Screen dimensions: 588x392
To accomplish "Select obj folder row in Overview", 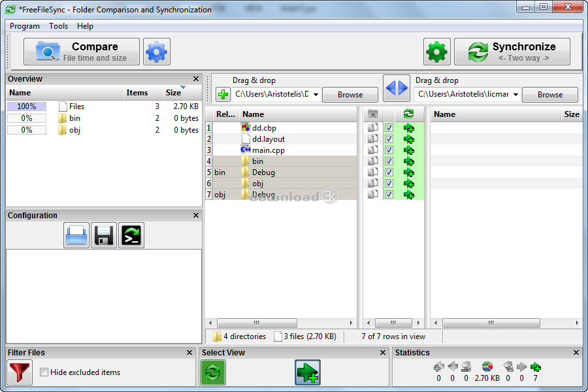I will point(103,130).
